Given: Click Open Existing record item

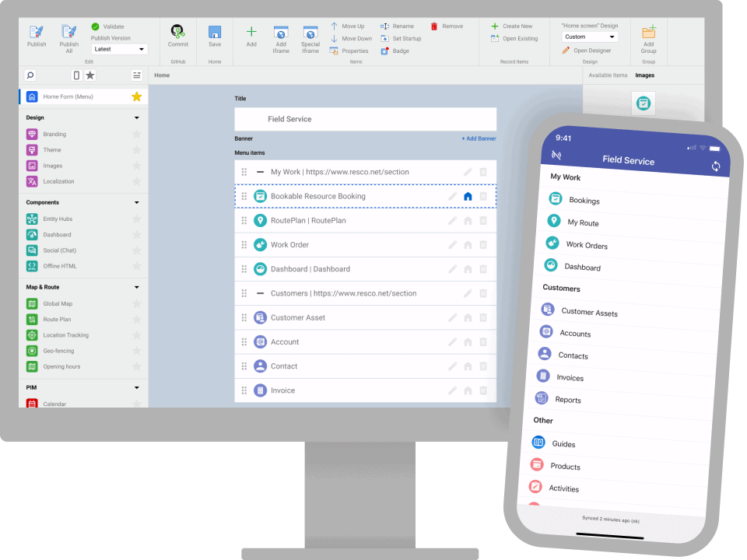Looking at the screenshot, I should point(514,39).
